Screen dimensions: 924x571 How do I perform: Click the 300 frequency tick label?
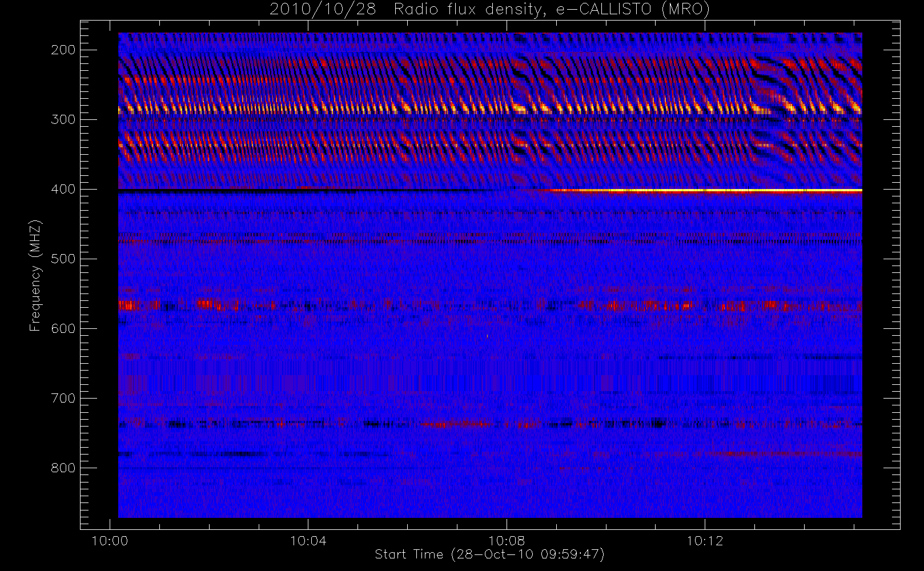click(63, 119)
